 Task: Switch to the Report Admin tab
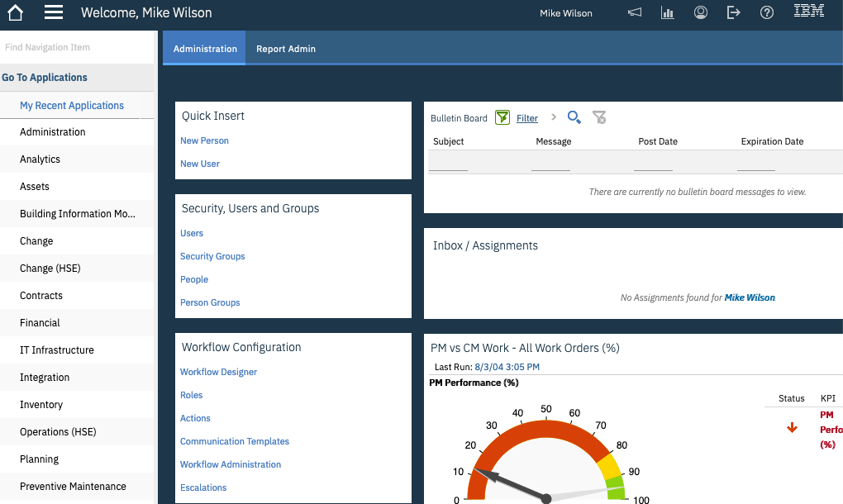pyautogui.click(x=285, y=49)
